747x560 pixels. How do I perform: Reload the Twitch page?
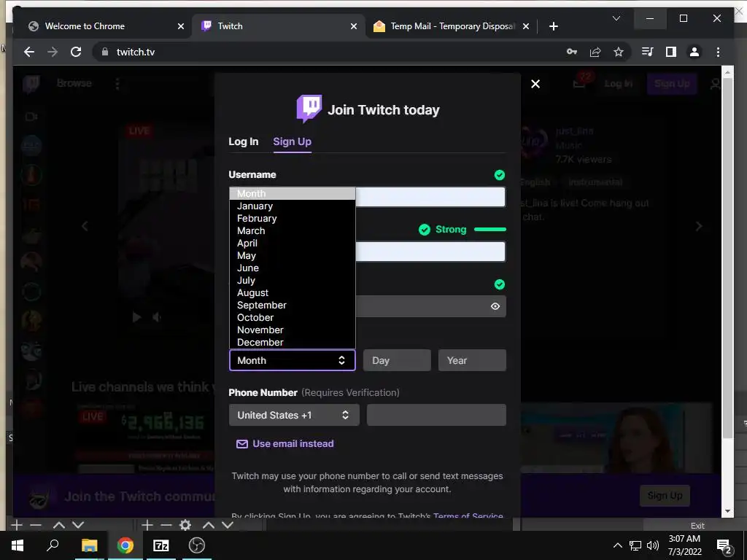point(76,52)
